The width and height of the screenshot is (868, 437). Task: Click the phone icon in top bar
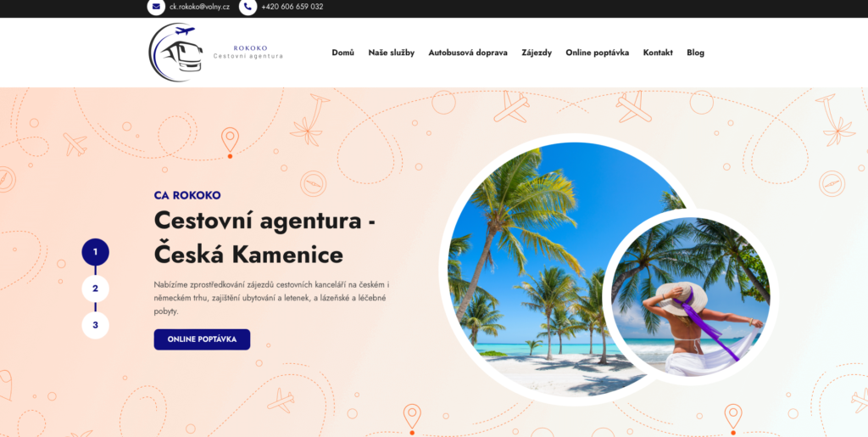click(x=248, y=7)
